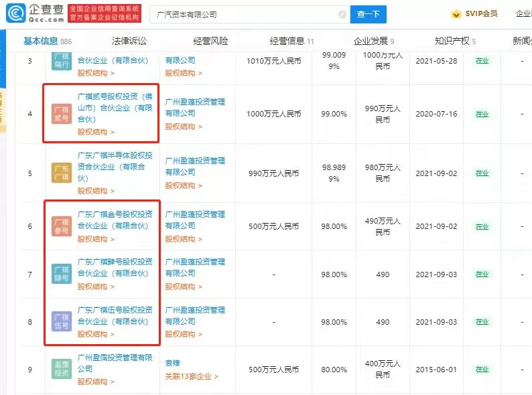Click the search field containing 广汽资本有限公司
This screenshot has height=395, width=532.
pos(241,13)
